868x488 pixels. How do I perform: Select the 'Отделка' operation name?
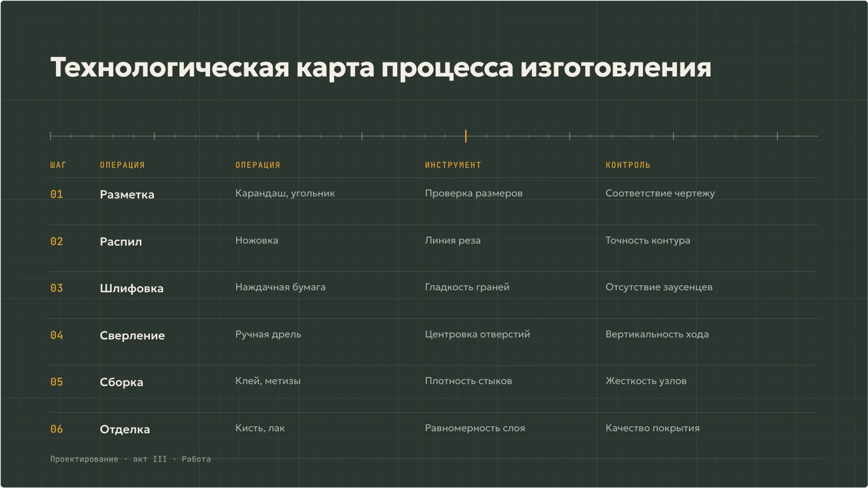[125, 429]
